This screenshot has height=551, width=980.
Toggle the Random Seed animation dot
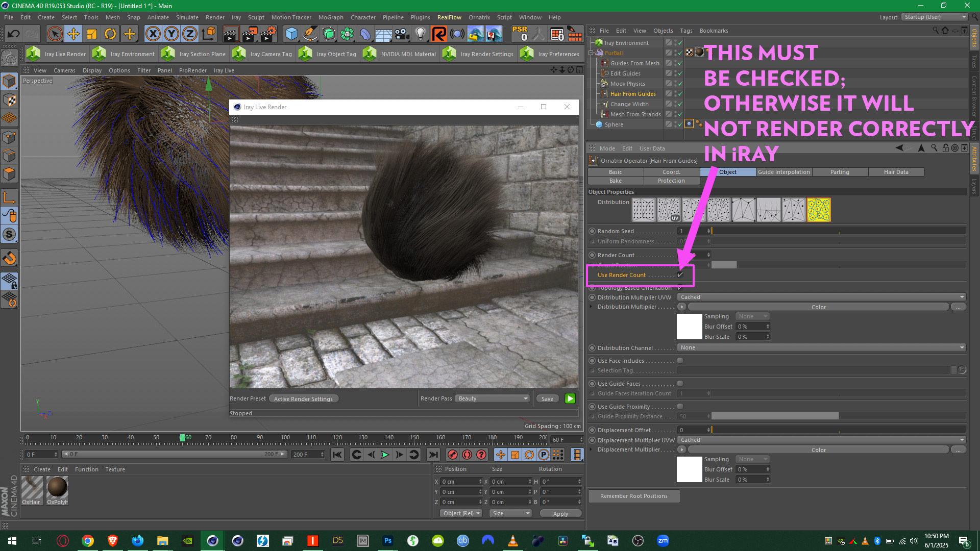(592, 231)
